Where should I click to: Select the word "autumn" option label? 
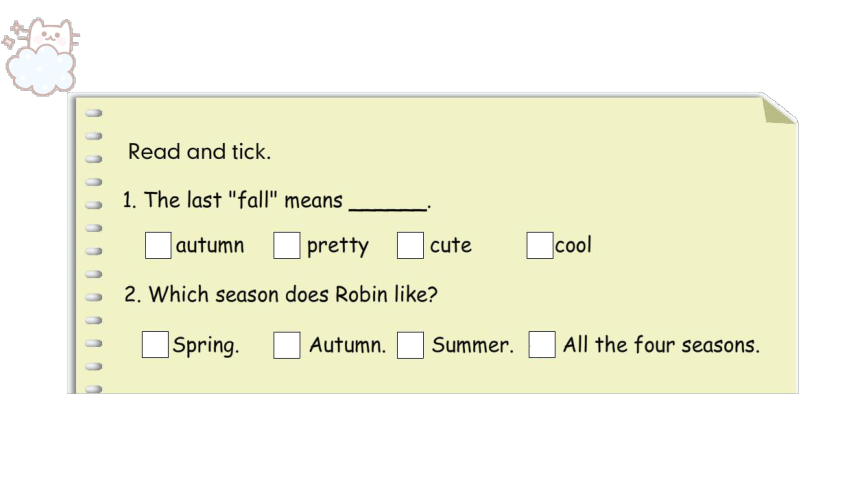pos(210,245)
